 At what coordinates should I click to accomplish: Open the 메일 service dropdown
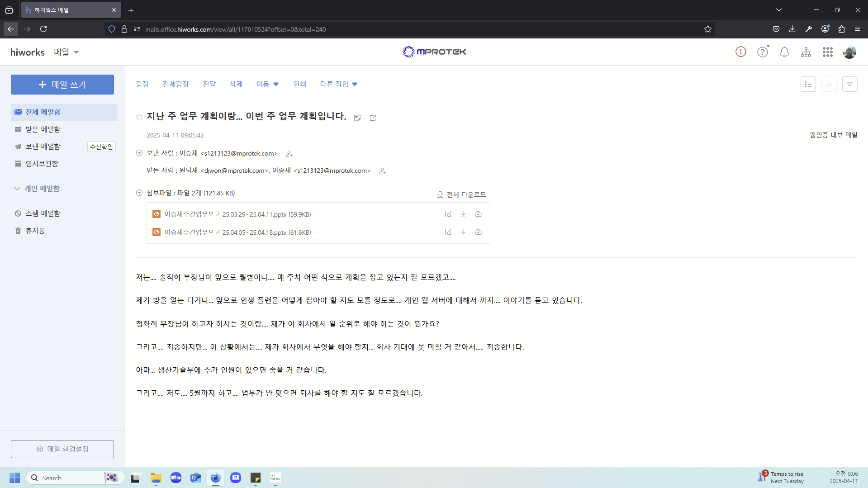pos(66,52)
